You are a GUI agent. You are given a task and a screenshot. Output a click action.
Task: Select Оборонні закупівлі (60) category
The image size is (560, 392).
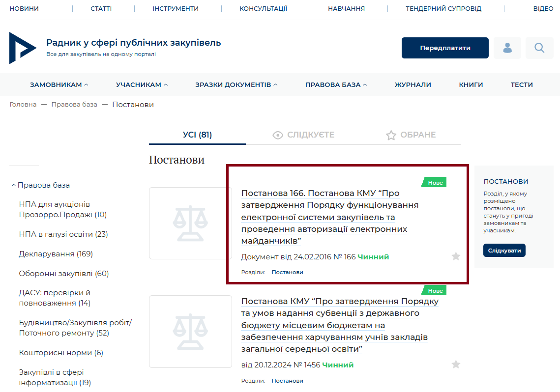[63, 274]
